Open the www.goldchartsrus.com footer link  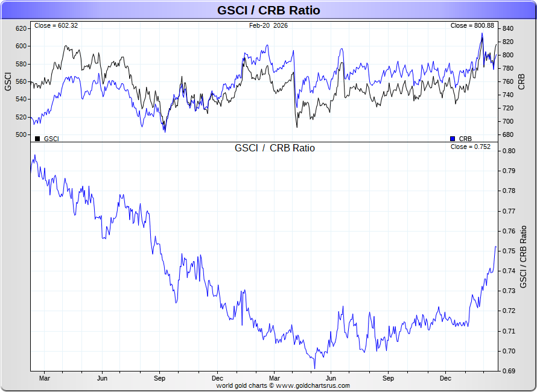pyautogui.click(x=313, y=386)
